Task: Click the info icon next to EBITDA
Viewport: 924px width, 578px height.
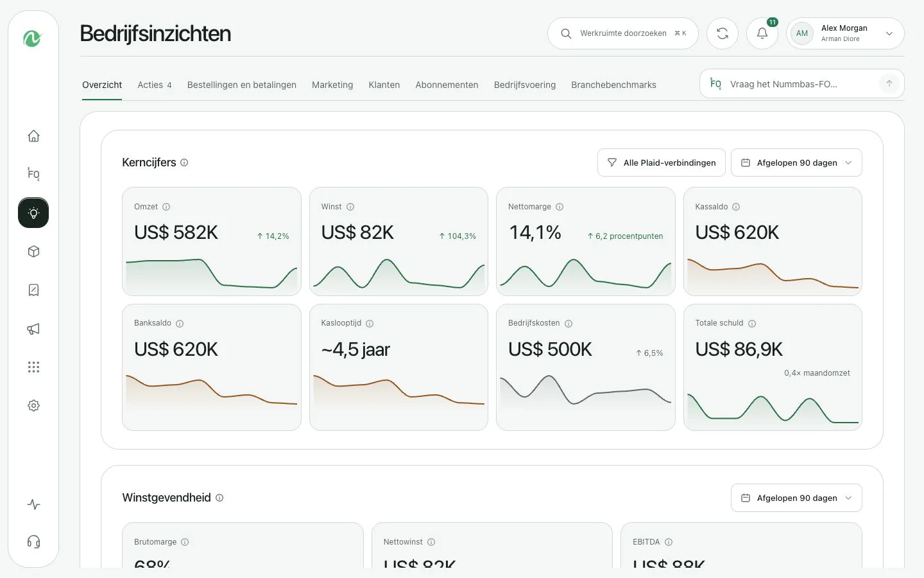Action: click(x=669, y=542)
